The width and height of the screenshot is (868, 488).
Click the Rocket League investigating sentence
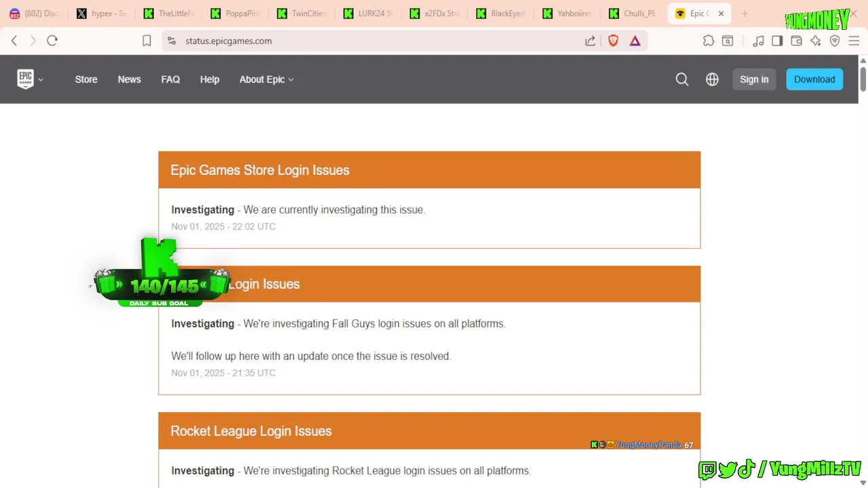click(387, 470)
